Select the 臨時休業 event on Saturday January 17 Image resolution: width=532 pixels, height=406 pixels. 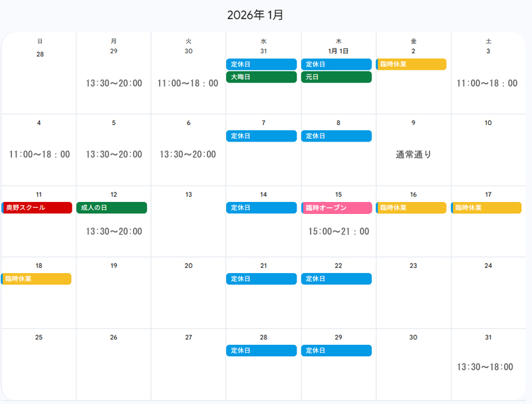(x=486, y=208)
